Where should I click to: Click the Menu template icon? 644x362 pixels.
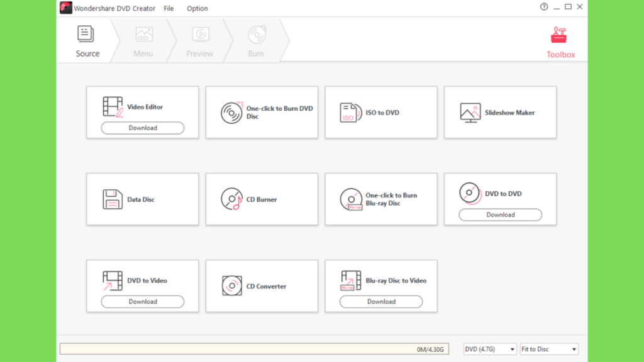click(144, 35)
